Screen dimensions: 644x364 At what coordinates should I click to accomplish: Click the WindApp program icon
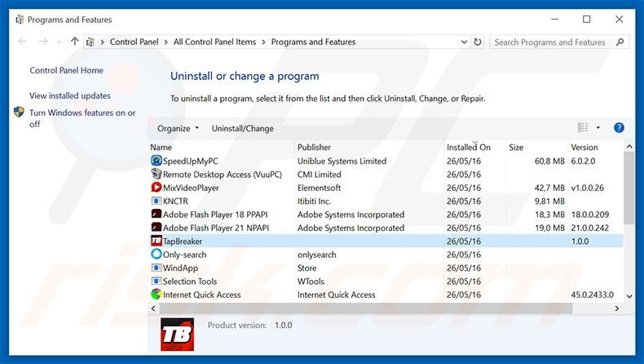156,268
